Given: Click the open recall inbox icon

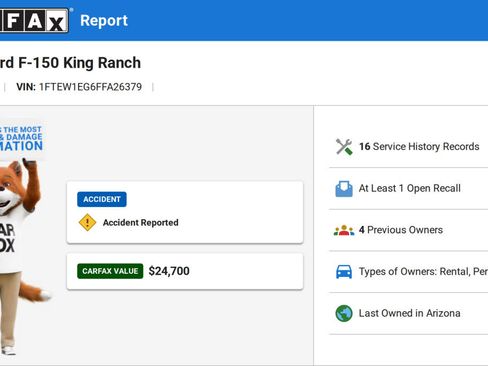Looking at the screenshot, I should pos(344,189).
